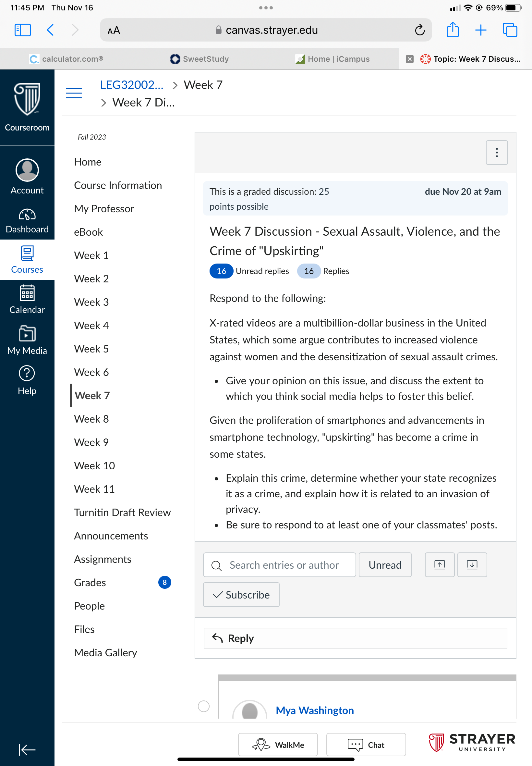532x766 pixels.
Task: Click the Reply button
Action: click(x=355, y=638)
